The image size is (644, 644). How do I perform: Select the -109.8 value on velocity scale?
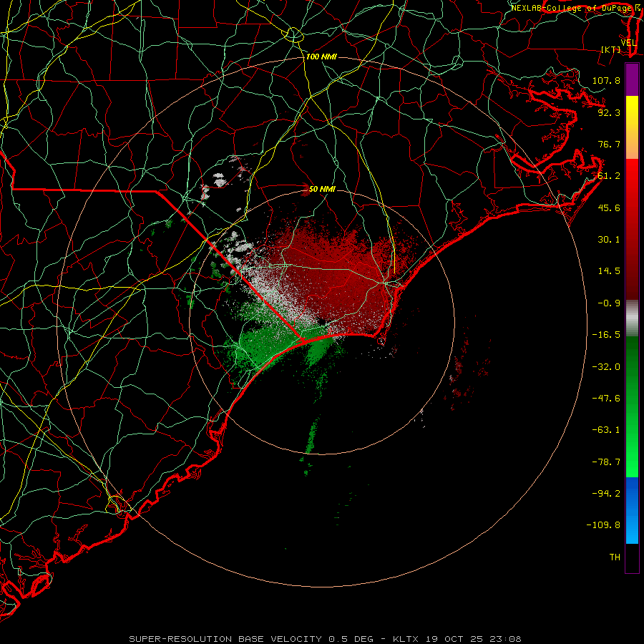(x=603, y=525)
